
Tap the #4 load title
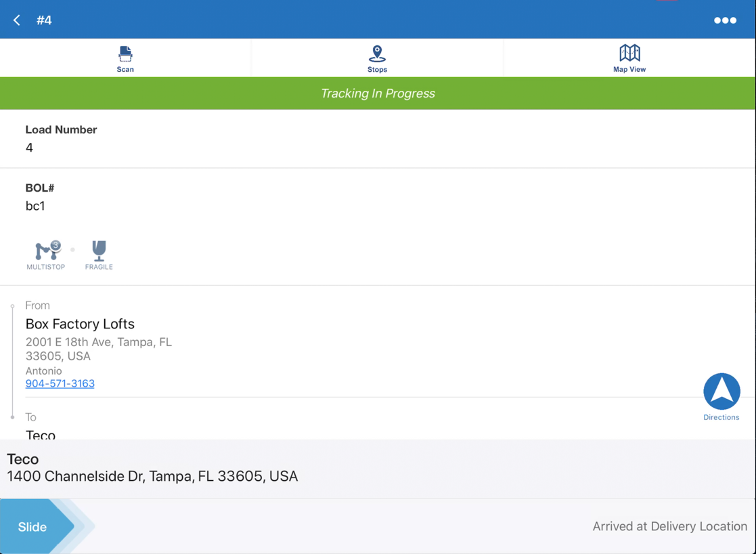45,20
